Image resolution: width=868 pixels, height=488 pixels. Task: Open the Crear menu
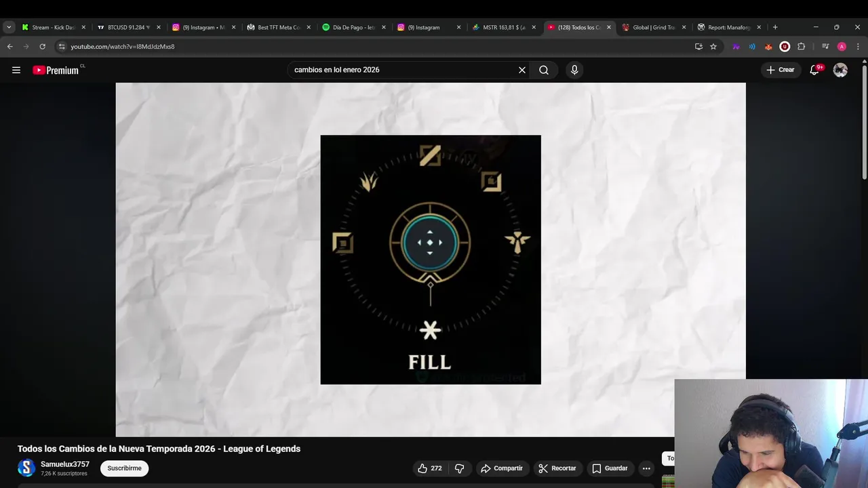coord(780,70)
